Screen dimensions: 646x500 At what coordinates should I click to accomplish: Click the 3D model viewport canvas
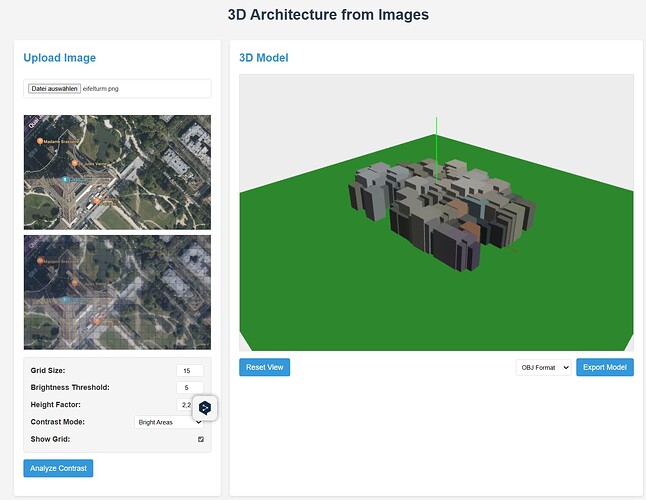click(x=436, y=213)
